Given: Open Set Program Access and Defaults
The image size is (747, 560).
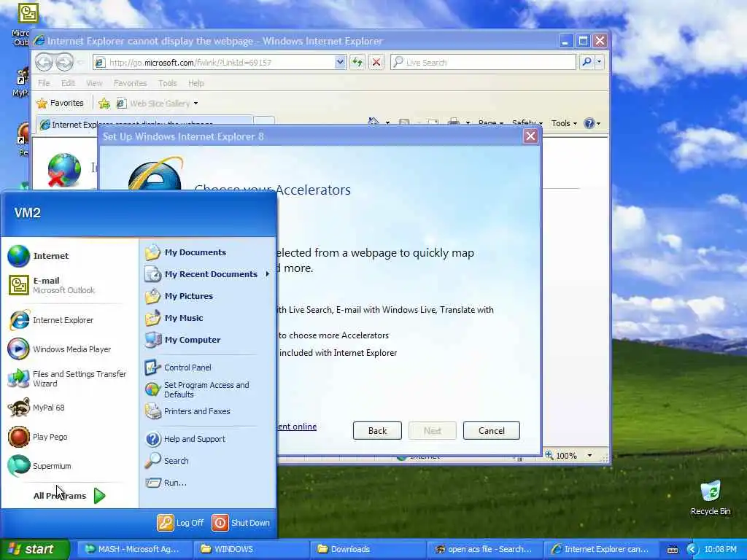Looking at the screenshot, I should point(196,389).
